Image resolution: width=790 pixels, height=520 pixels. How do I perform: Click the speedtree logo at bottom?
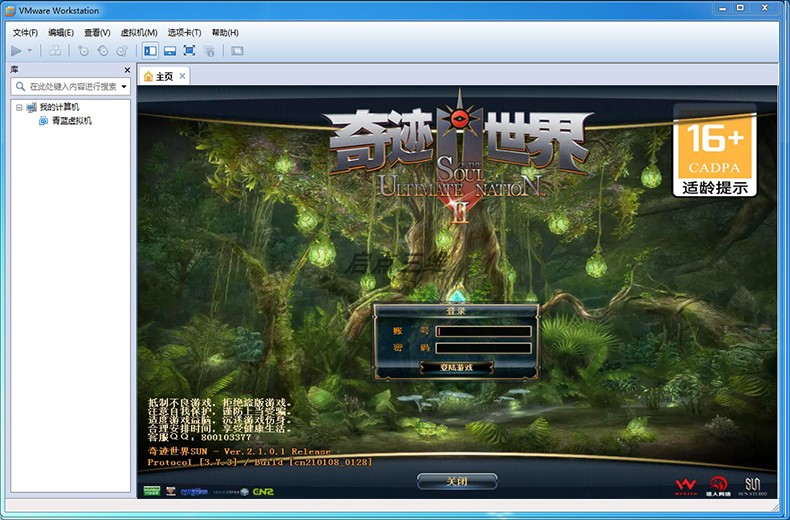coord(230,491)
